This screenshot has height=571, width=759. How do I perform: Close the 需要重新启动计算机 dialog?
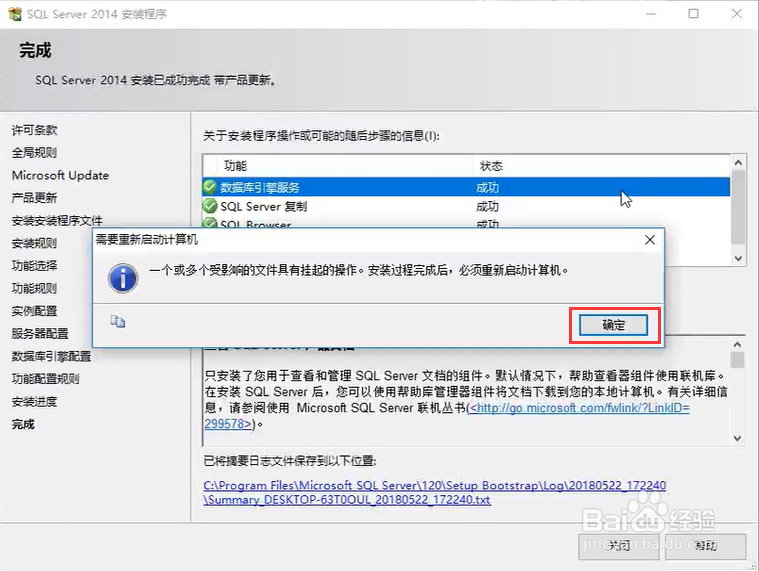click(650, 240)
